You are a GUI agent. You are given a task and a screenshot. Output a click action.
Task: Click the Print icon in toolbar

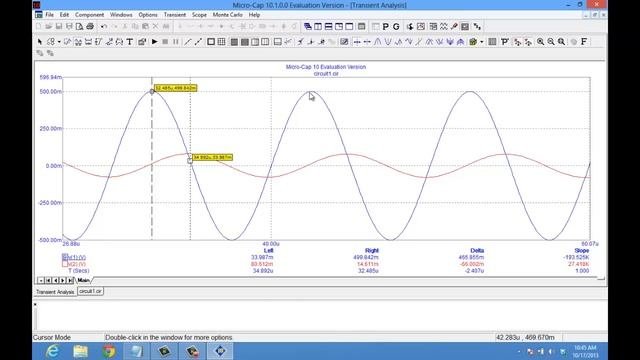pos(90,27)
